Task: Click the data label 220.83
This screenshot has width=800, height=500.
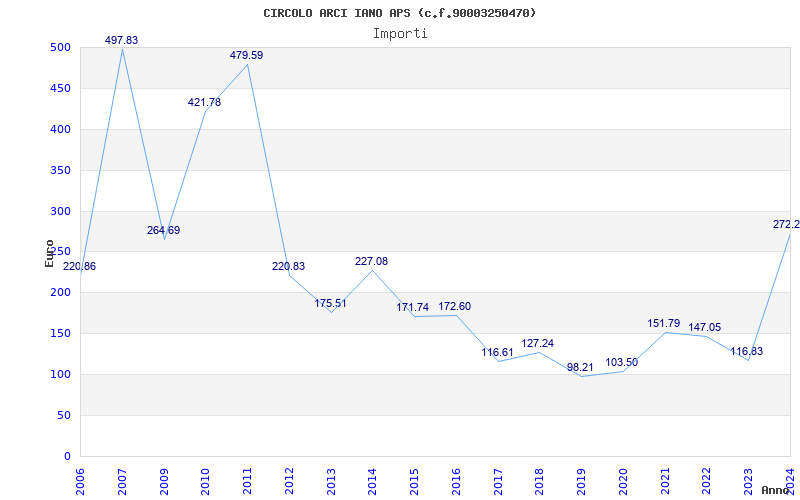Action: point(288,266)
